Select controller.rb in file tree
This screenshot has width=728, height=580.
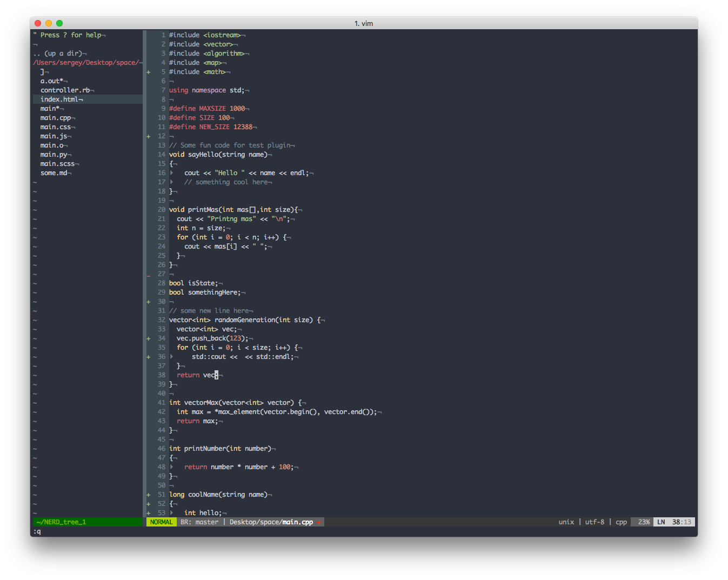coord(65,90)
